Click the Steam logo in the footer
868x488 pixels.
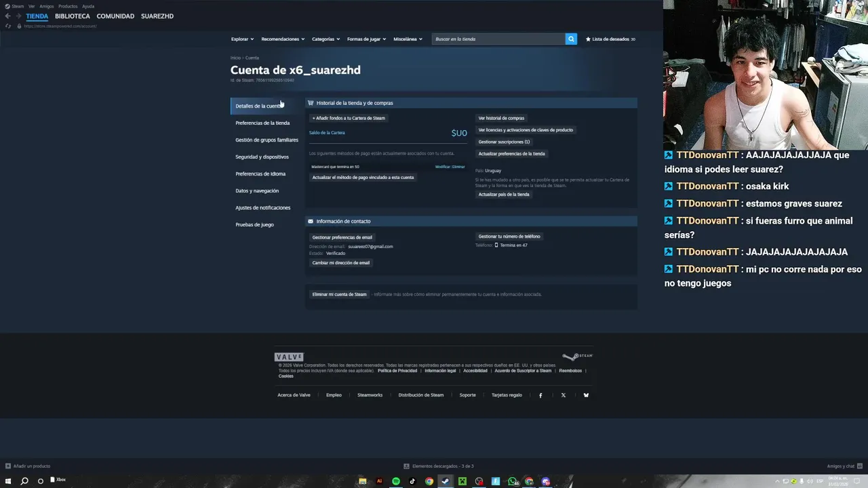[x=578, y=356]
